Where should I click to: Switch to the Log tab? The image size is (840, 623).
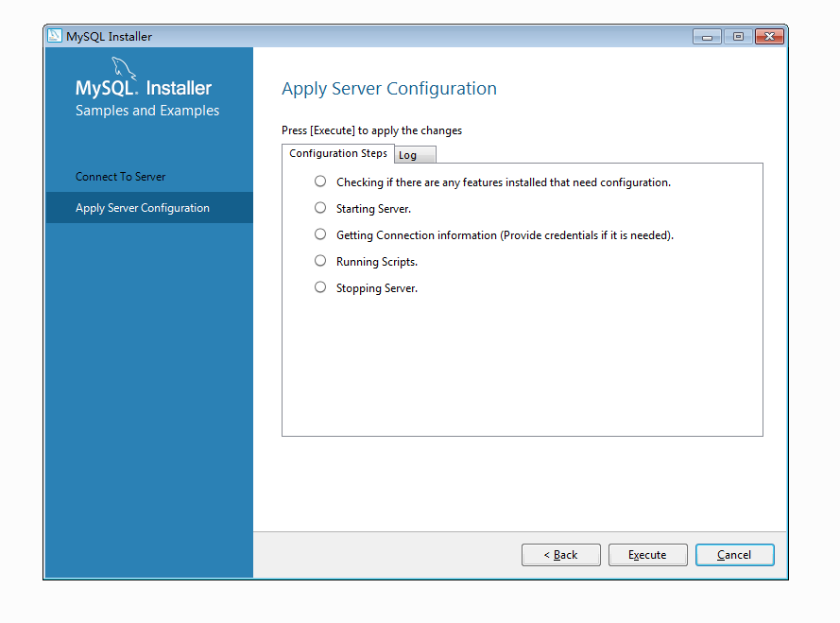[415, 155]
